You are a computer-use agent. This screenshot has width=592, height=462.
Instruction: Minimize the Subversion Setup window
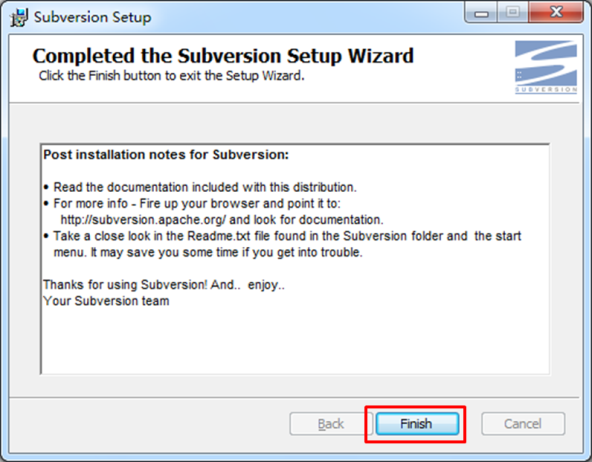point(481,14)
